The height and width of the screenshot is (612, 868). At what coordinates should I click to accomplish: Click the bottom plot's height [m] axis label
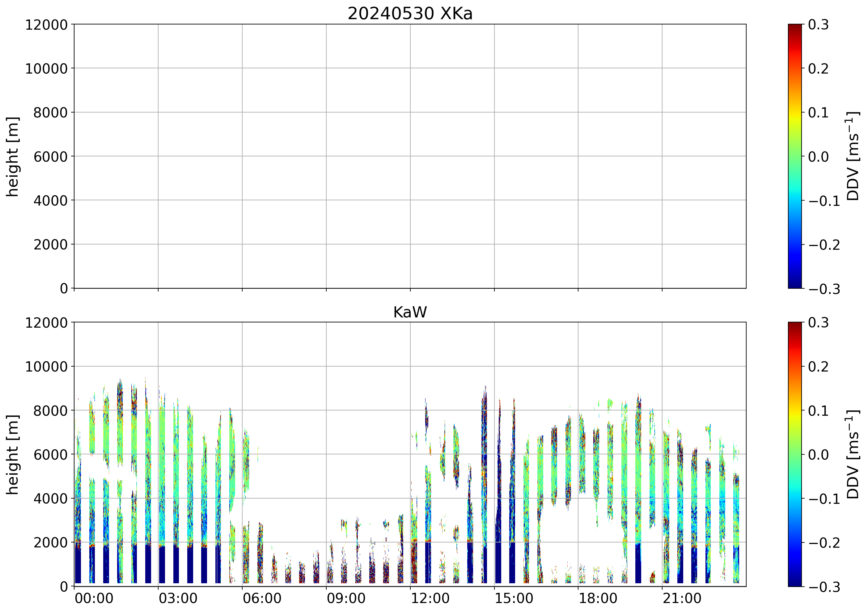pos(12,454)
